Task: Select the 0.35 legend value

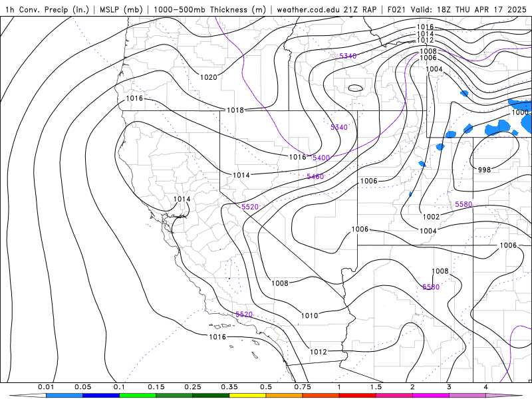Action: click(229, 387)
